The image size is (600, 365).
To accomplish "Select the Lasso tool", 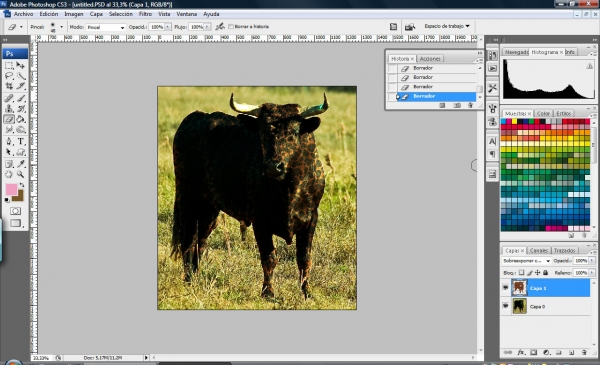I will click(x=9, y=76).
